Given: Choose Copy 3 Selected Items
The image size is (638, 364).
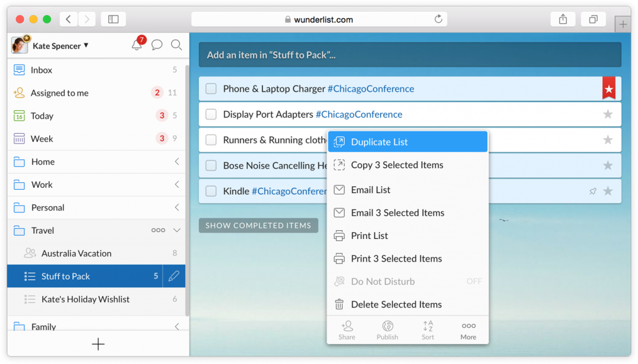Looking at the screenshot, I should pos(407,165).
